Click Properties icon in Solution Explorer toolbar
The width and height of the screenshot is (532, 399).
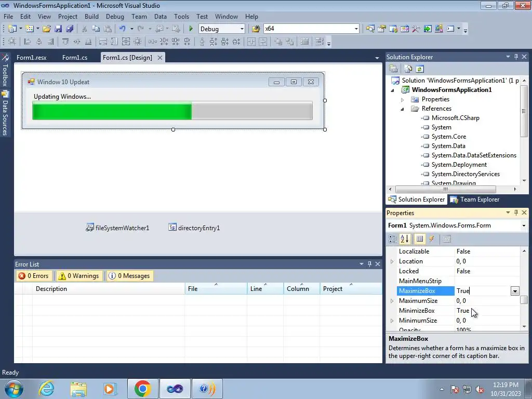[x=394, y=69]
